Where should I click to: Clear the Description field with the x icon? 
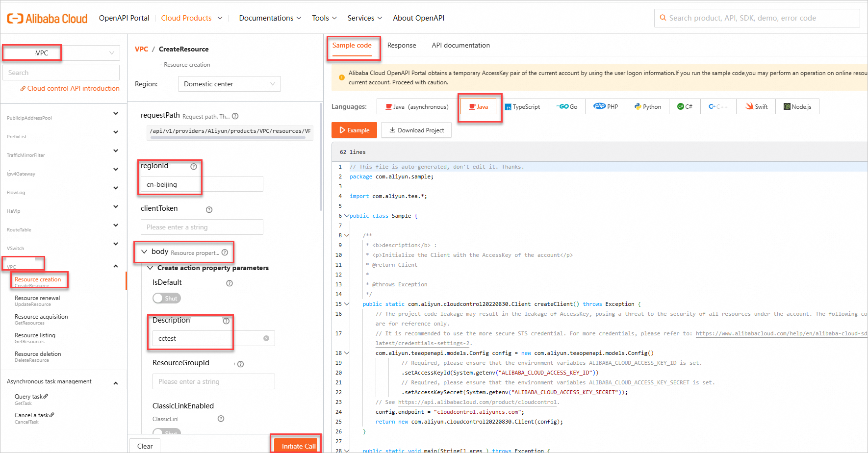tap(266, 338)
